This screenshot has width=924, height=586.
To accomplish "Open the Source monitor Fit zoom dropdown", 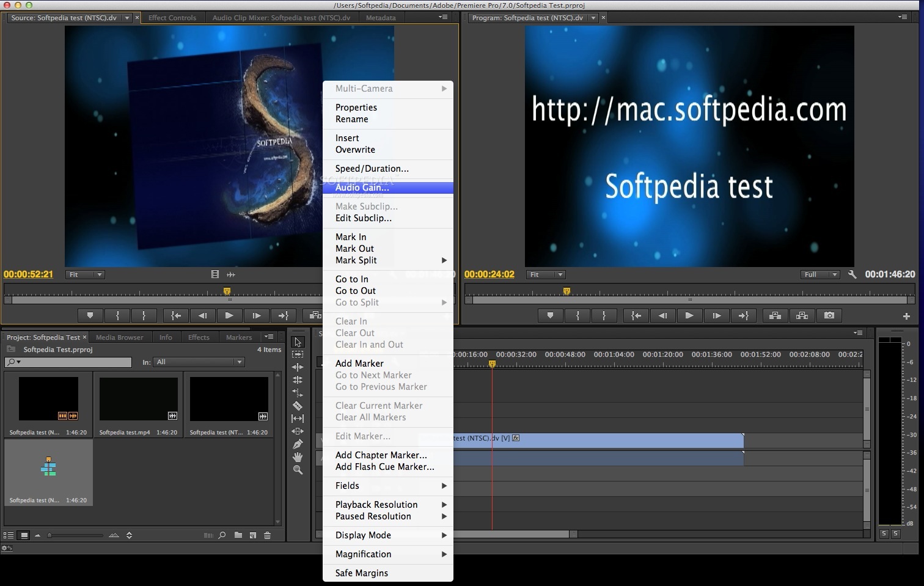I will 86,274.
